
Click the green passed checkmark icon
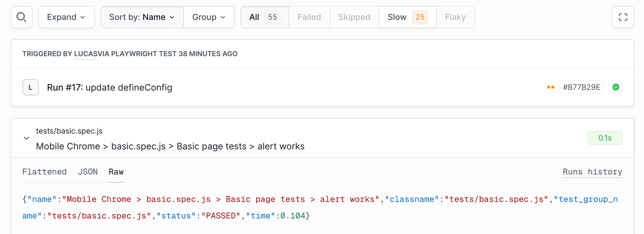tap(615, 87)
